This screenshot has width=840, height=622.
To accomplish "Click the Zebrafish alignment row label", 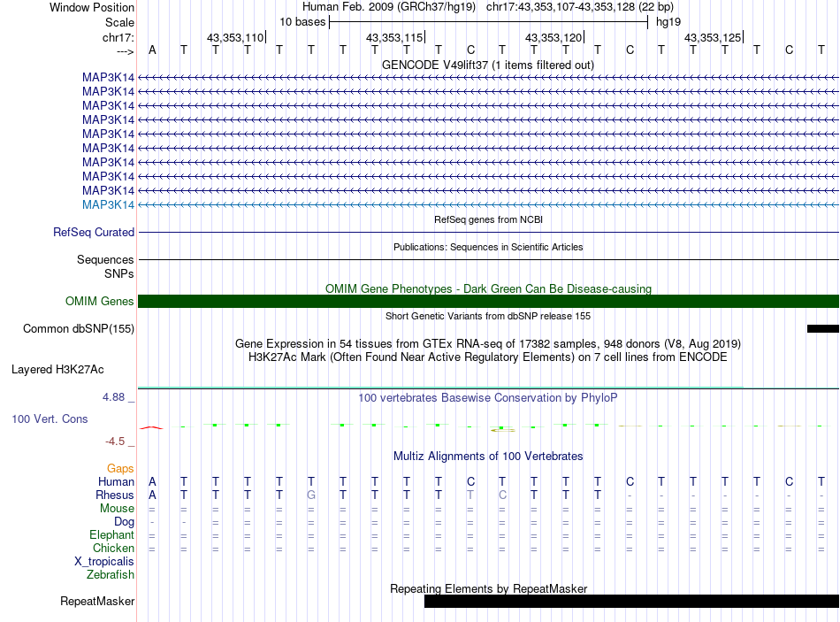I will (x=111, y=574).
